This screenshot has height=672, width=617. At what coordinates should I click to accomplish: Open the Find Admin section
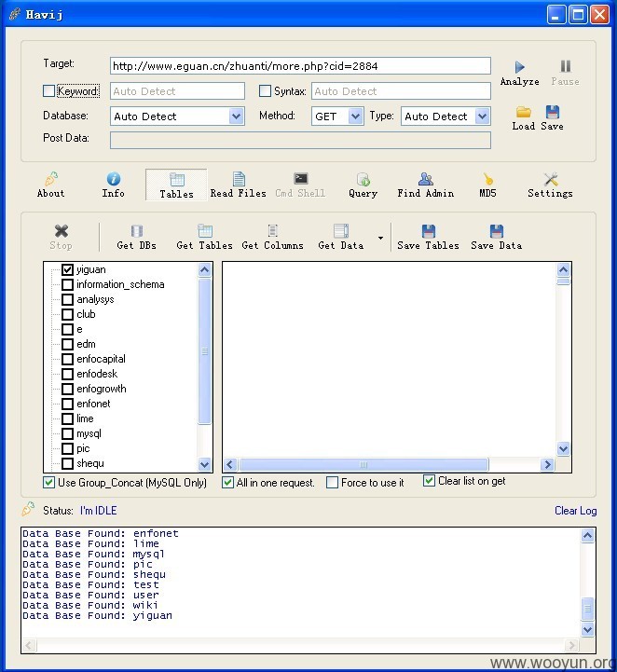point(426,185)
